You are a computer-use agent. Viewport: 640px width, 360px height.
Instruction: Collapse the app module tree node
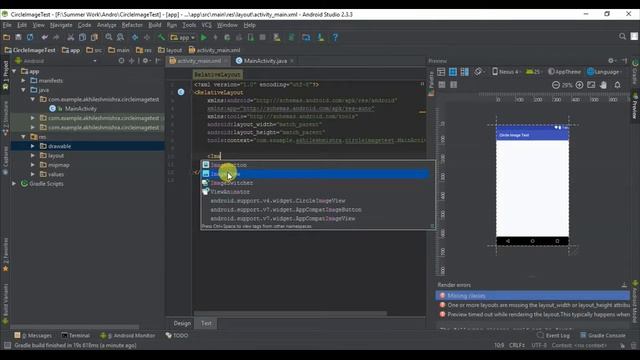(15, 71)
